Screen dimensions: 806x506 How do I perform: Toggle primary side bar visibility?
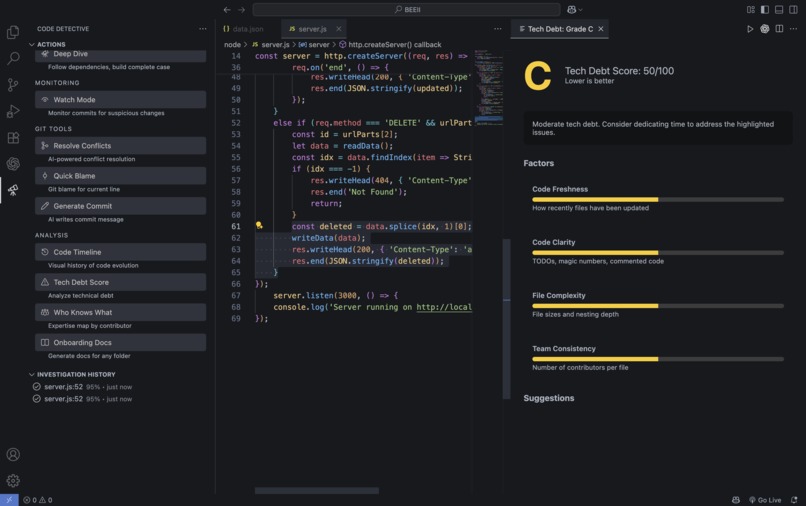coord(765,9)
